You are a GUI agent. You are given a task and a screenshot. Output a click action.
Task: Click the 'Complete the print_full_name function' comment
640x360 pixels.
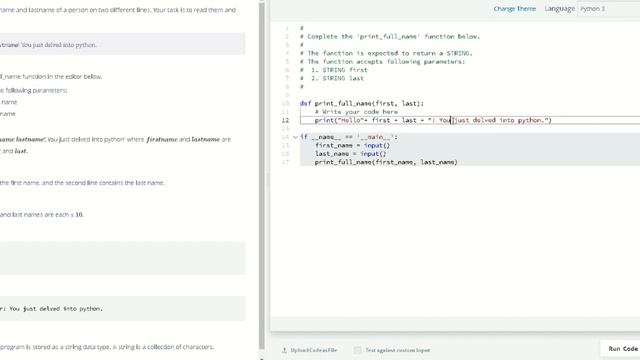click(390, 37)
